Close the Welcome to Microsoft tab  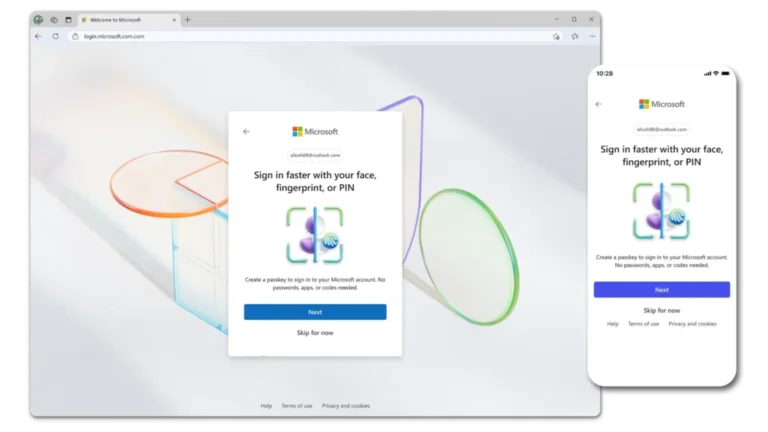click(x=174, y=20)
